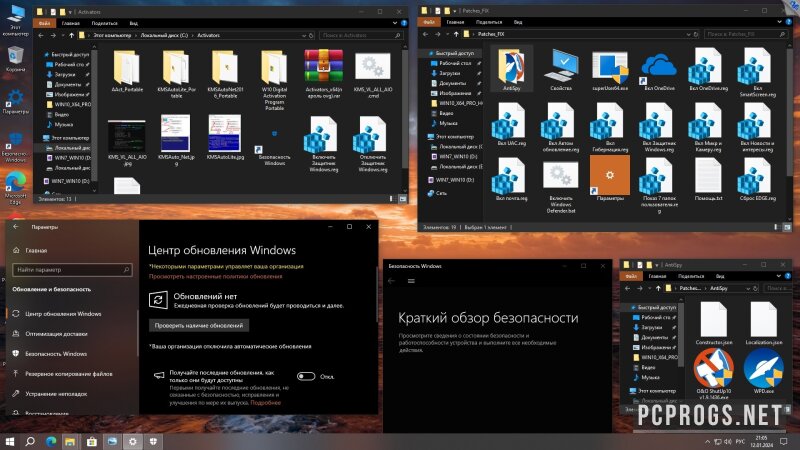This screenshot has height=450, width=800.
Task: Open 'Главная' tab in Activators window
Action: click(x=70, y=23)
